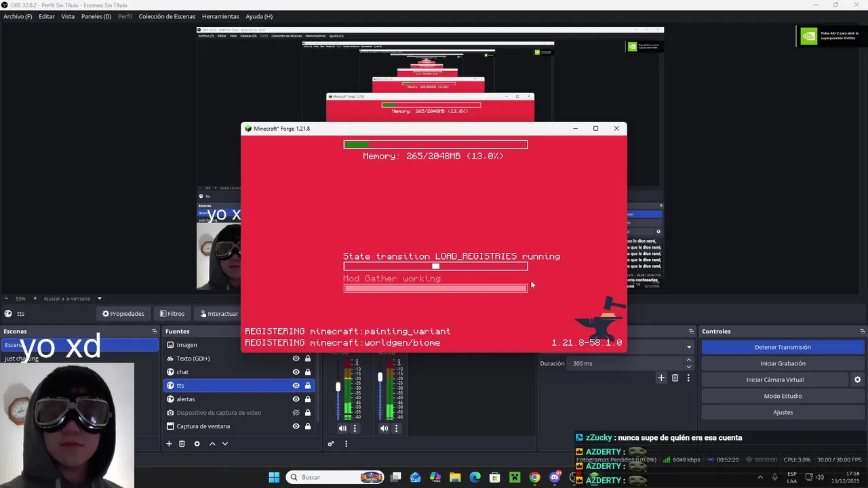Move the selected source up
Screen dimensions: 868x488
(x=212, y=444)
